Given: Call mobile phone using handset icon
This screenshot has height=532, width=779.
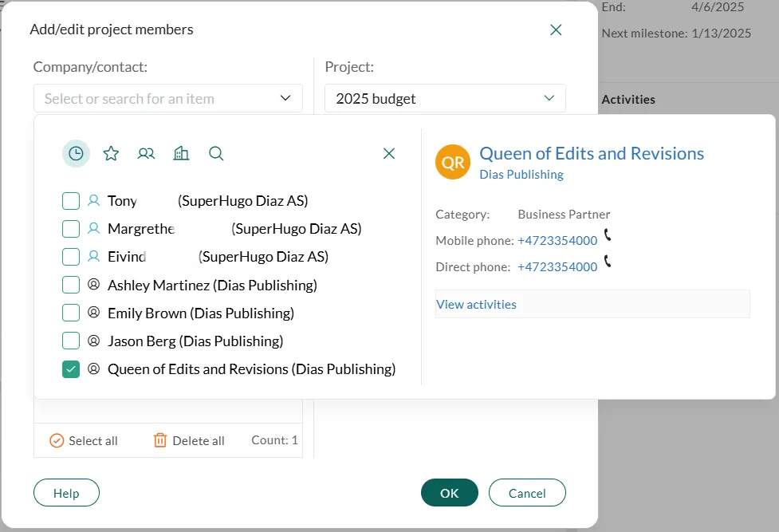Looking at the screenshot, I should tap(608, 235).
